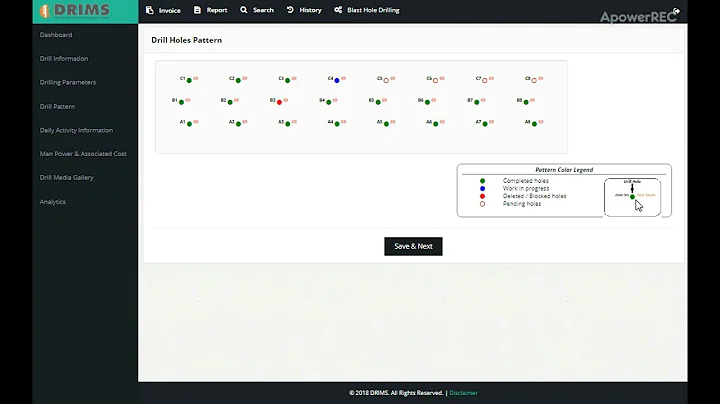Image resolution: width=720 pixels, height=404 pixels.
Task: Click the Save & Next button
Action: click(413, 247)
